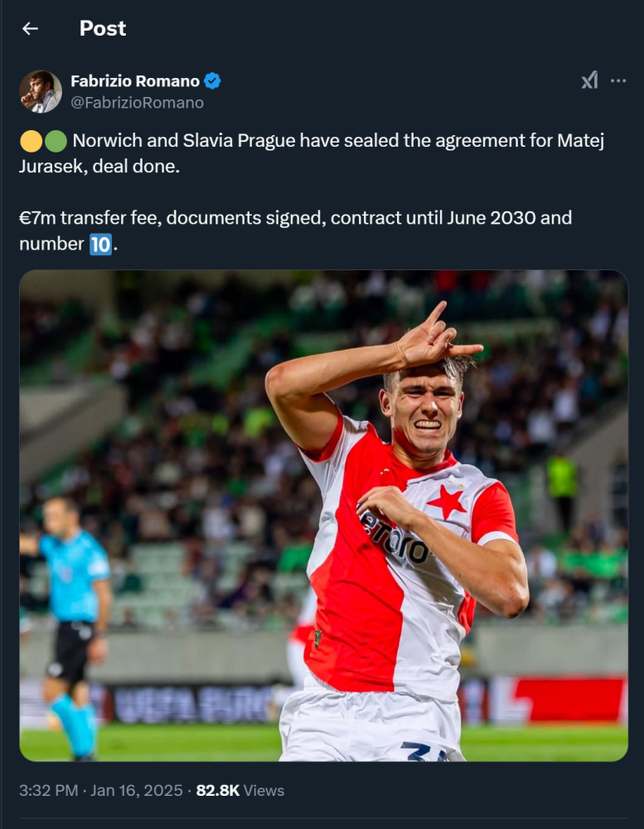Open the Fabrizio Romano display name link
The image size is (644, 829).
pyautogui.click(x=135, y=81)
